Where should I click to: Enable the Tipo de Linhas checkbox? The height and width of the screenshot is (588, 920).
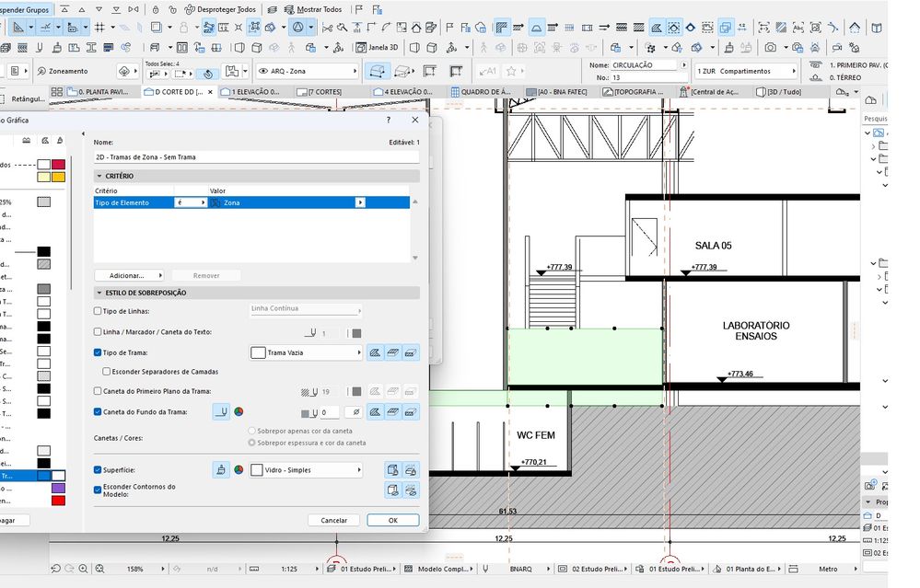98,311
